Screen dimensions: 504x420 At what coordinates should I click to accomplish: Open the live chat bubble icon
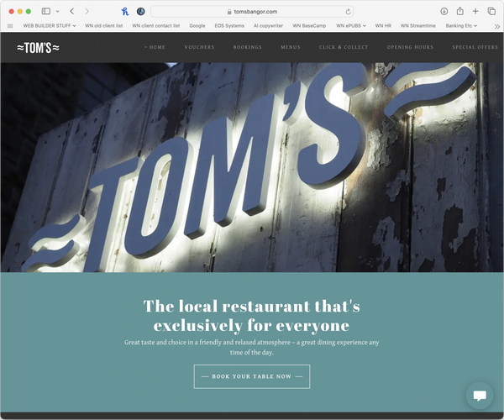point(480,396)
